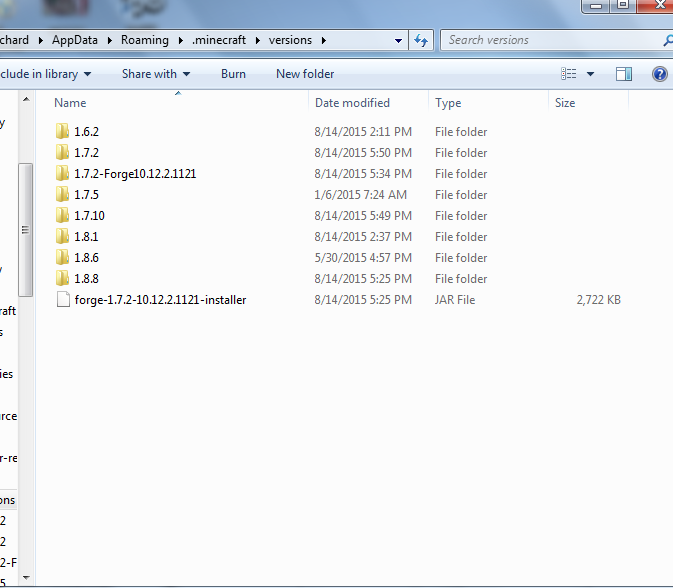673x588 pixels.
Task: Expand the arrow after .minecraft breadcrumb
Action: click(x=258, y=40)
